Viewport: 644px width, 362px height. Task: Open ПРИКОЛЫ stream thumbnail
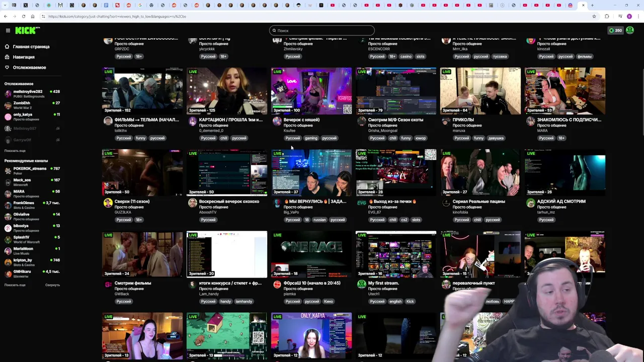click(480, 91)
